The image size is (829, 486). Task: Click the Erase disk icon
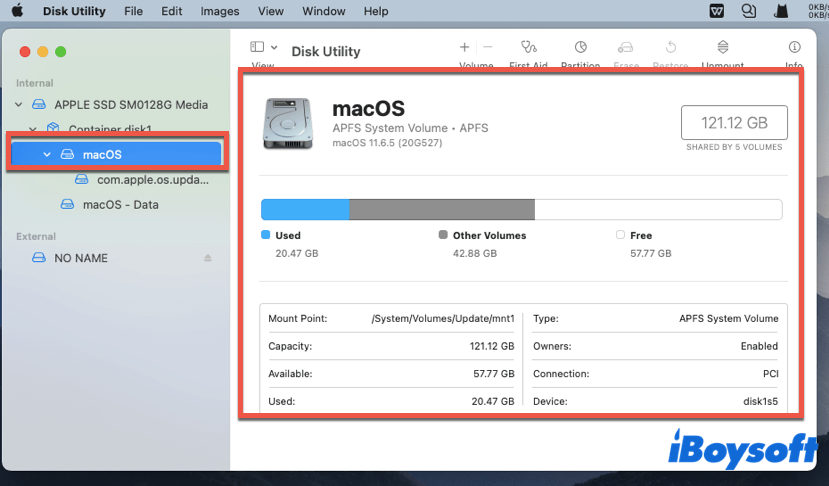point(625,48)
